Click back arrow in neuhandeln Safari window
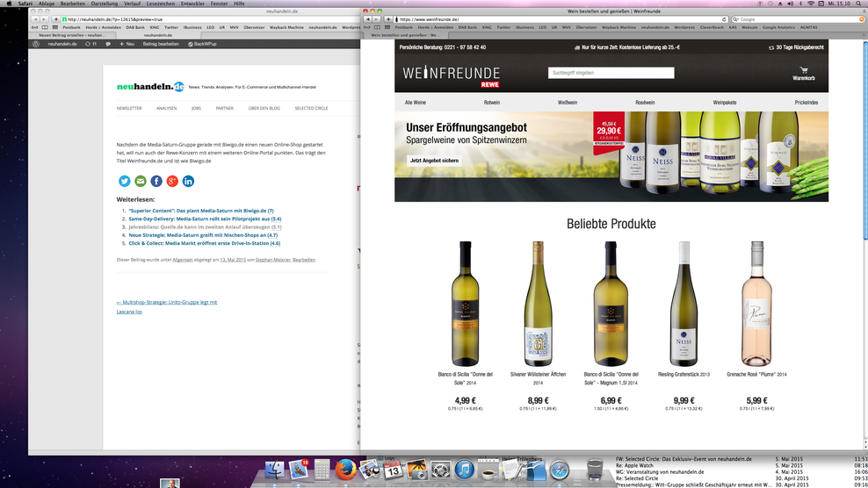This screenshot has height=488, width=868. 35,19
